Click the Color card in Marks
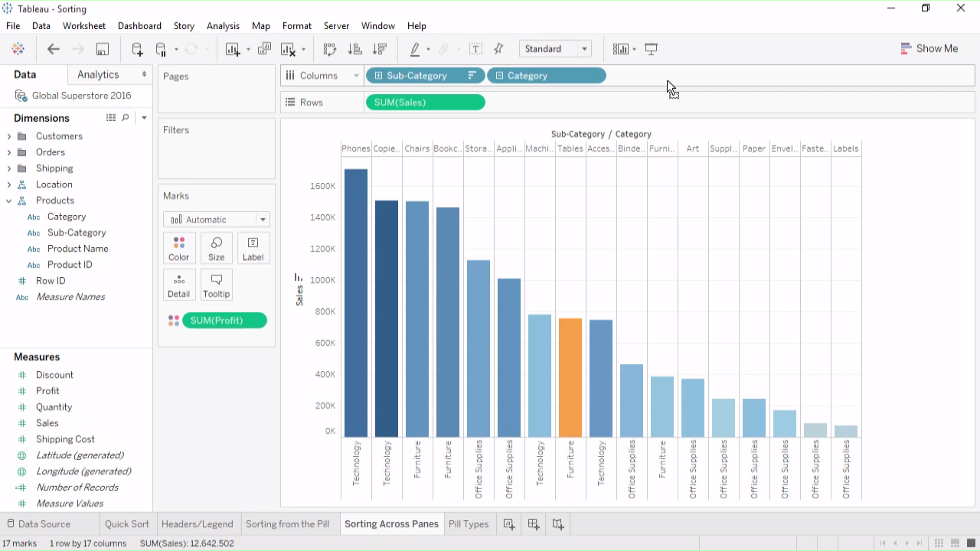Screen dimensions: 980x551 coord(179,249)
